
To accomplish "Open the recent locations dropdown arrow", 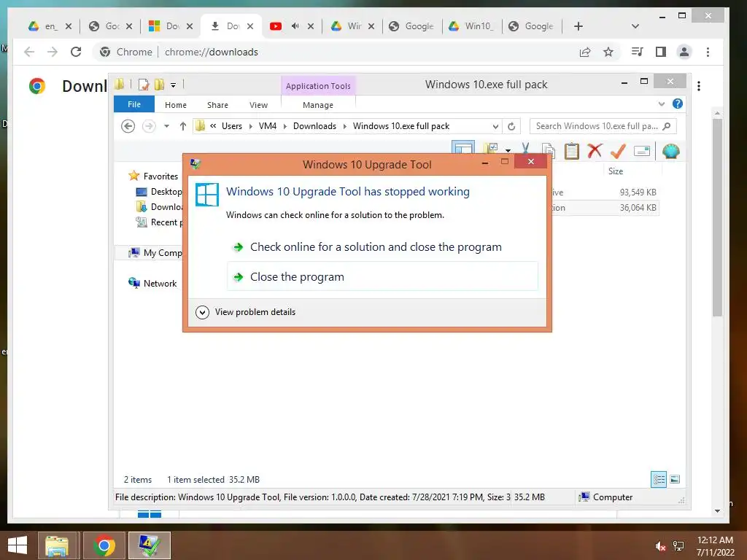I will [167, 126].
